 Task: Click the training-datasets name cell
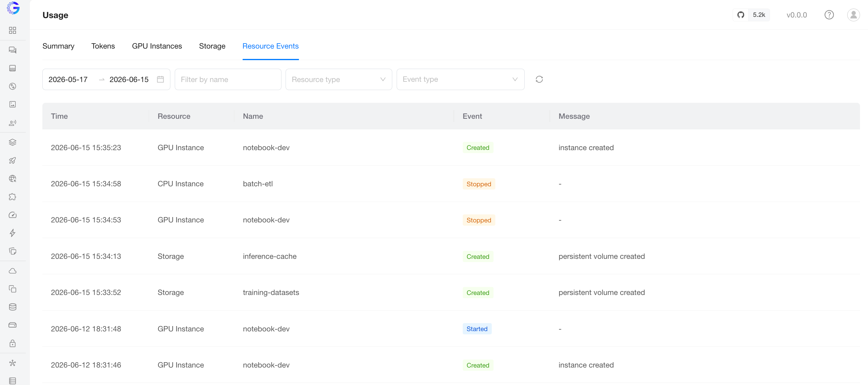coord(271,292)
